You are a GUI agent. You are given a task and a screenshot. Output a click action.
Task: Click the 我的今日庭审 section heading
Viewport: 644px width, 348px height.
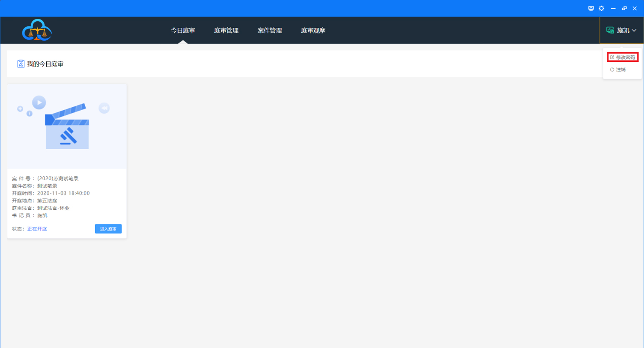click(x=45, y=64)
